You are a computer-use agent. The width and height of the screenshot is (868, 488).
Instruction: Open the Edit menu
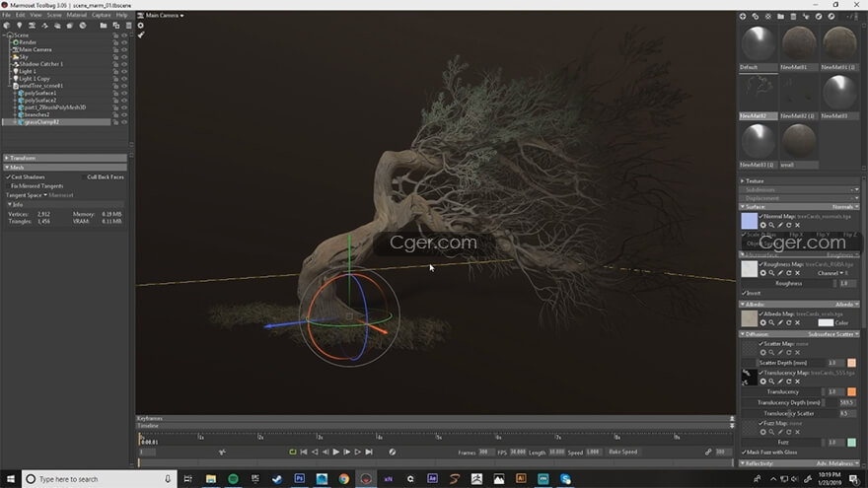coord(21,15)
